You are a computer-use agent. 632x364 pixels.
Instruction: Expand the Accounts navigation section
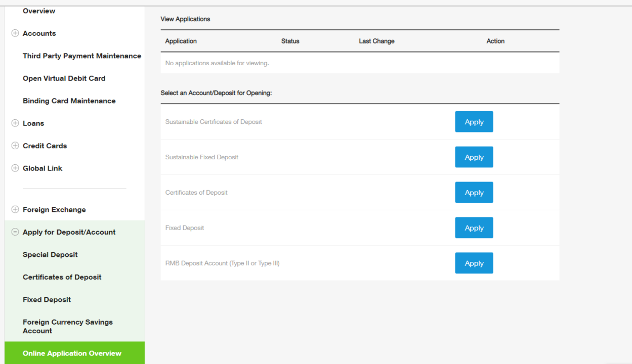pos(39,33)
